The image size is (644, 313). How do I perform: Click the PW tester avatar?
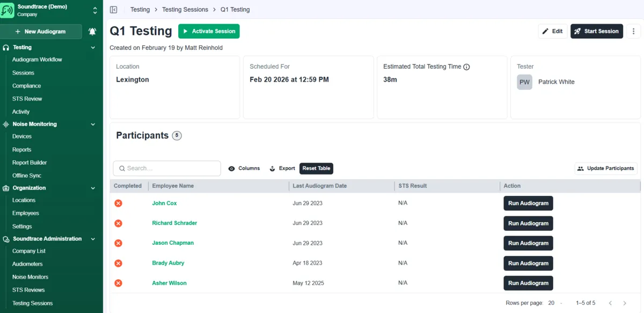click(524, 82)
